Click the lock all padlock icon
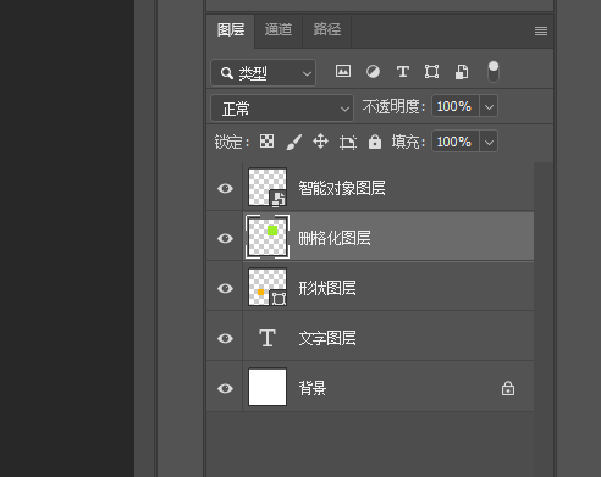The image size is (601, 477). [x=375, y=142]
